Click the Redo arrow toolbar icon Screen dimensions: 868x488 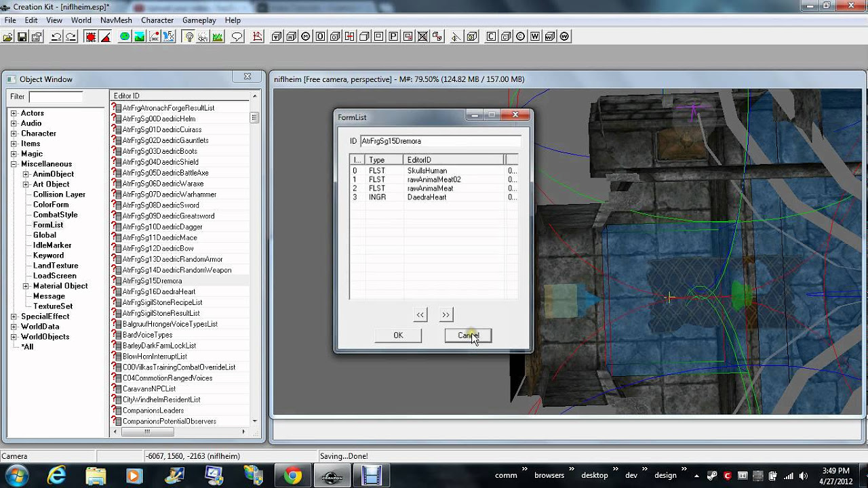(71, 37)
